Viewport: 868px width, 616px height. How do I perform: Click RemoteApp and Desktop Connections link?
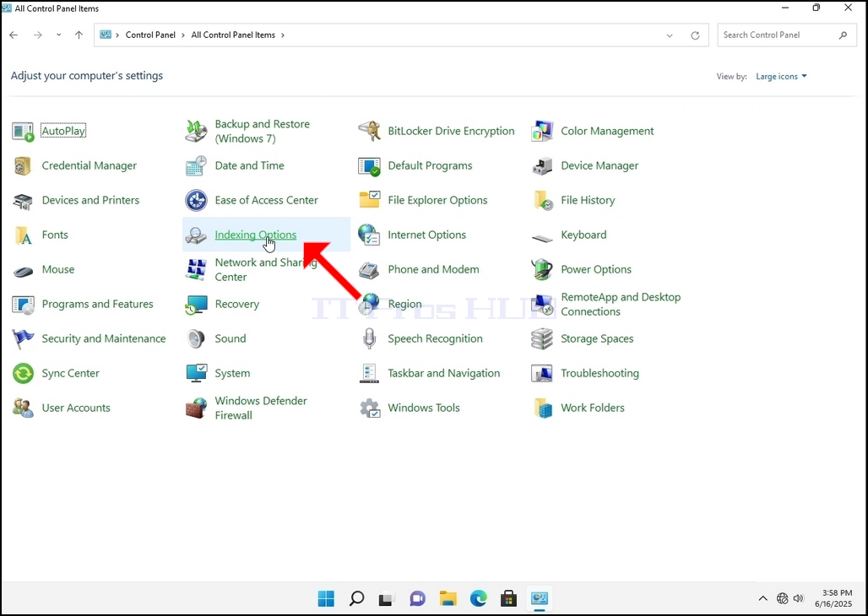point(621,304)
